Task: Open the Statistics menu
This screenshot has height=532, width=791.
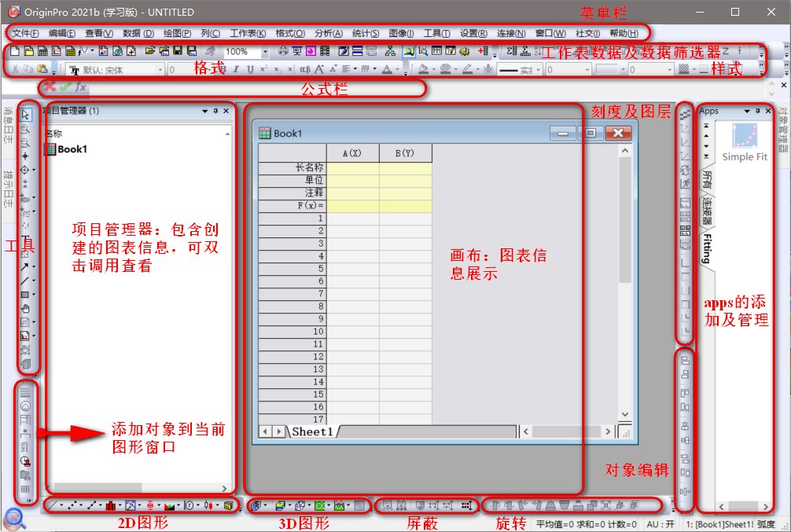Action: (366, 33)
